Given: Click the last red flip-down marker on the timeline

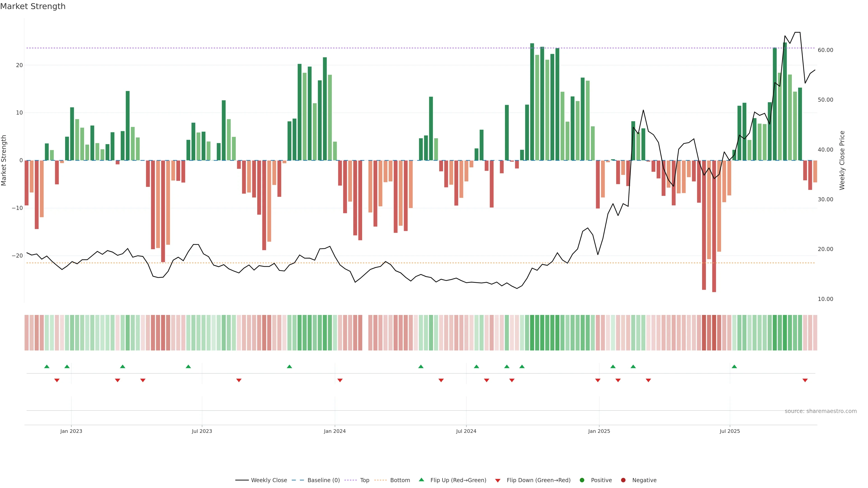Looking at the screenshot, I should point(805,380).
